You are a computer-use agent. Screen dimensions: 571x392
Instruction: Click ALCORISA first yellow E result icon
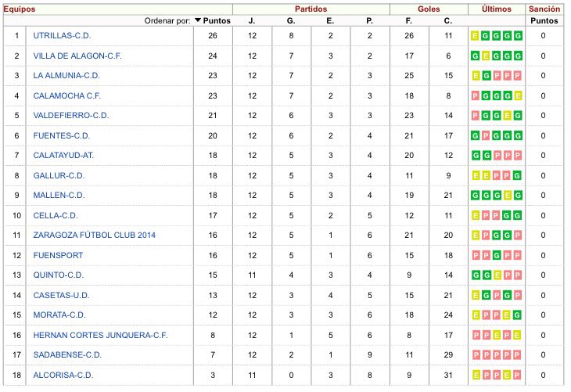pyautogui.click(x=476, y=376)
